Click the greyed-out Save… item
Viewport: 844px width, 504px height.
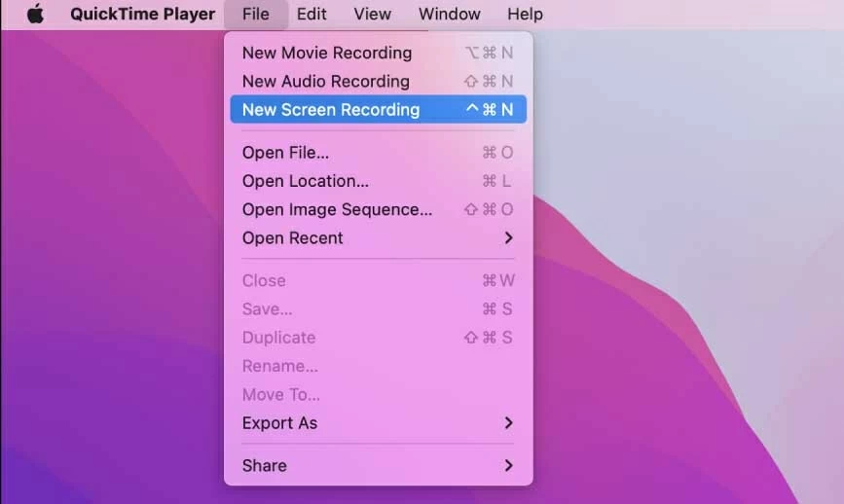[x=379, y=309]
